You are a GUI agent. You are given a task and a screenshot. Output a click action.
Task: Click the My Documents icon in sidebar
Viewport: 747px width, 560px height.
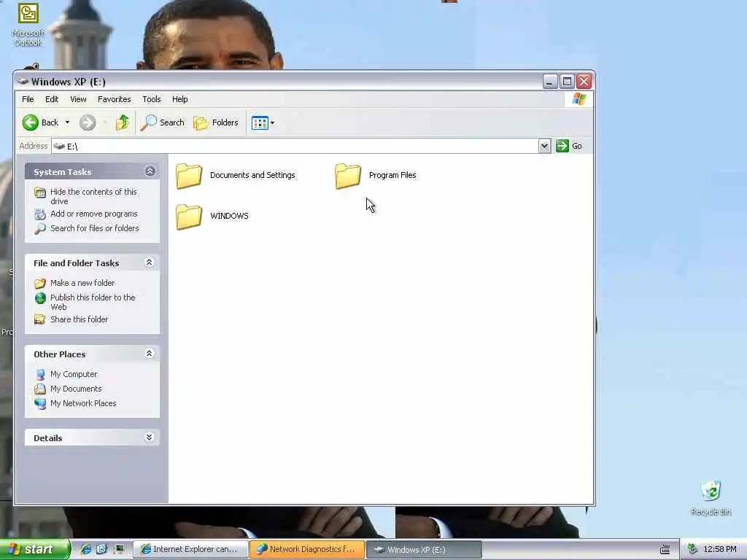click(x=41, y=389)
